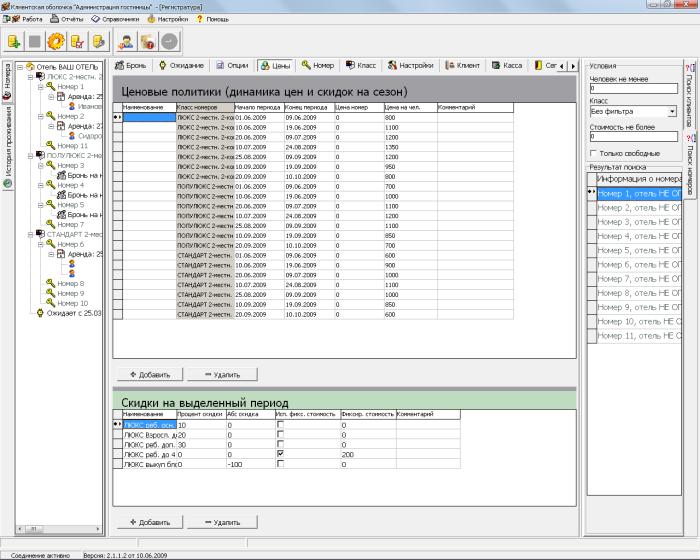This screenshot has width=700, height=560.
Task: Click the person icon in the toolbar
Action: [126, 42]
